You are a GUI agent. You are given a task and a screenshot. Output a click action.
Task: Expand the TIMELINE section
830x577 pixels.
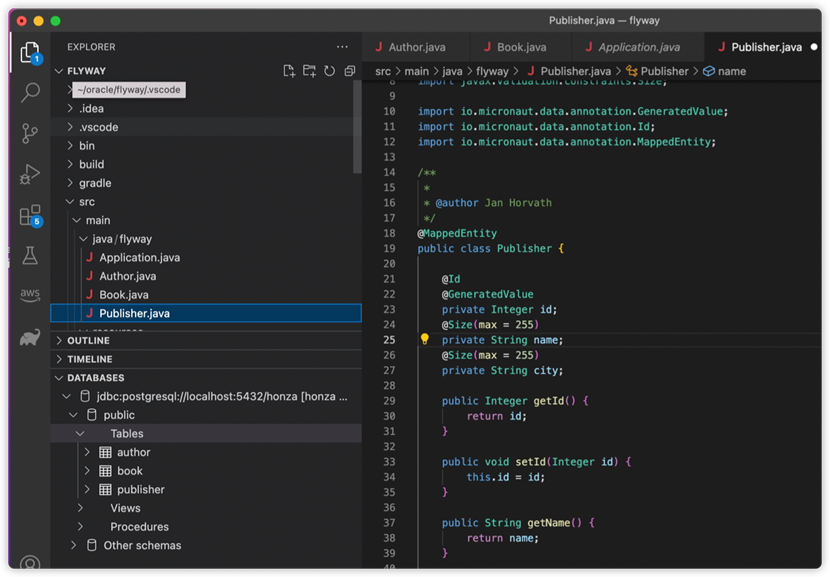(x=89, y=359)
